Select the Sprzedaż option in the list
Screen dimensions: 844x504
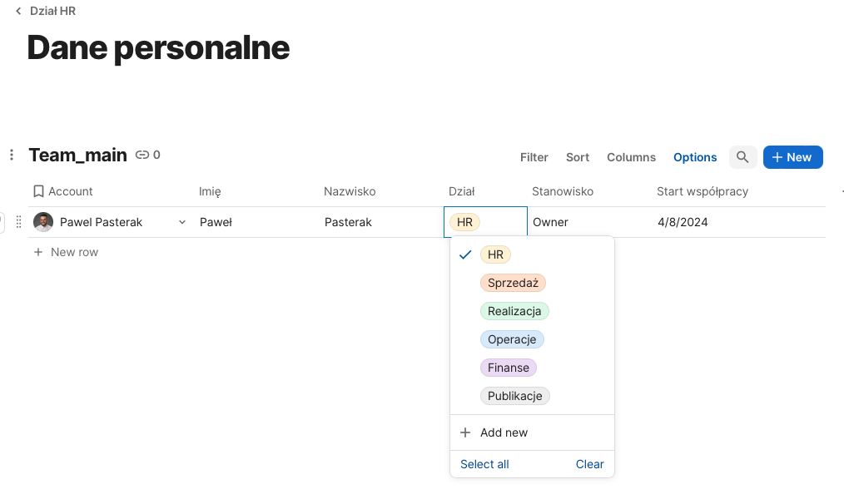point(513,283)
